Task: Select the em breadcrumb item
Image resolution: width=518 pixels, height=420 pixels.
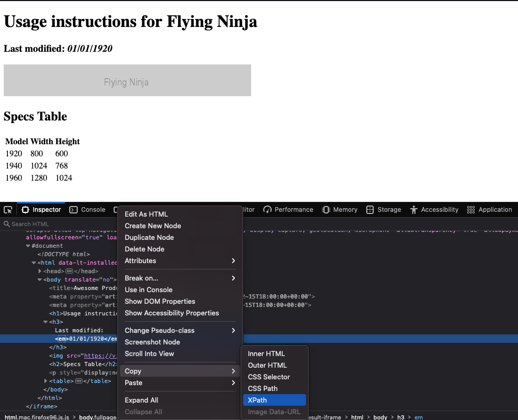Action: [x=419, y=417]
